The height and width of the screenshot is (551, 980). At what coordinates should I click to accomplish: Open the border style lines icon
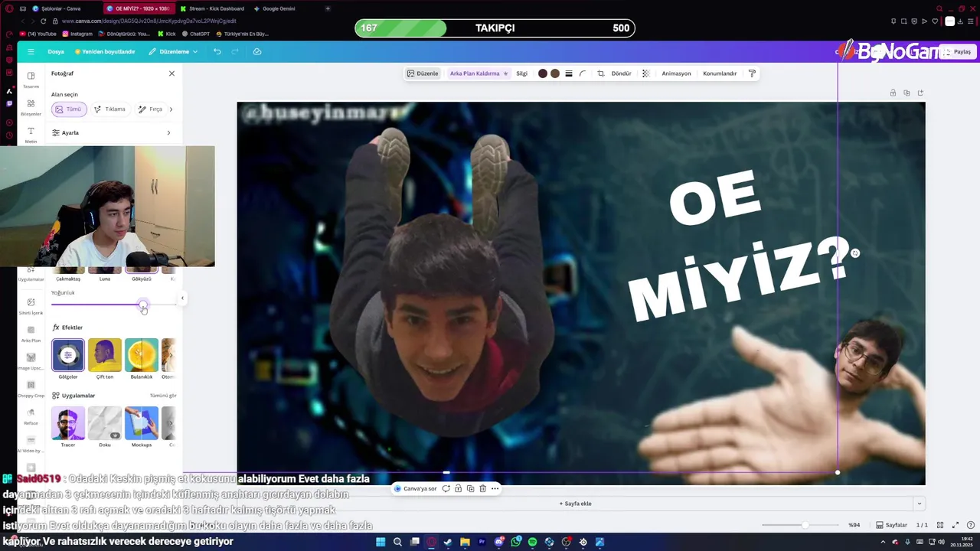click(x=568, y=73)
